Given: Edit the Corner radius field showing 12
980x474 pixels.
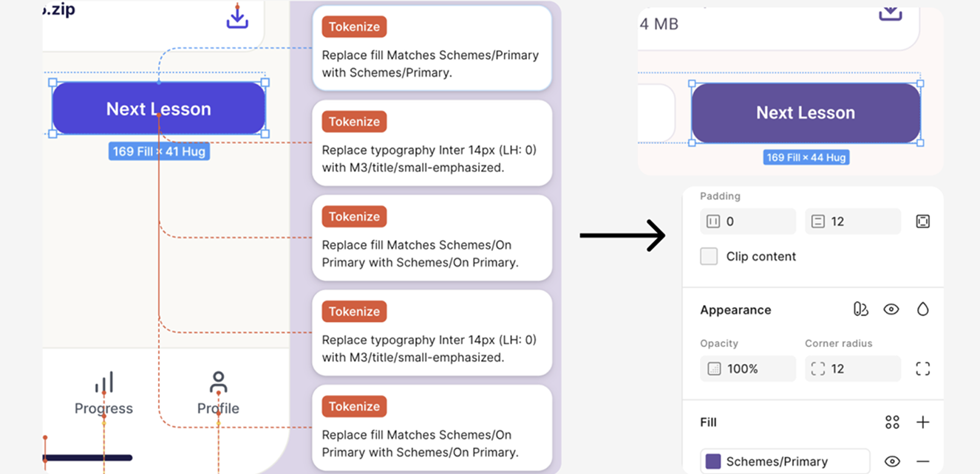Looking at the screenshot, I should point(853,368).
